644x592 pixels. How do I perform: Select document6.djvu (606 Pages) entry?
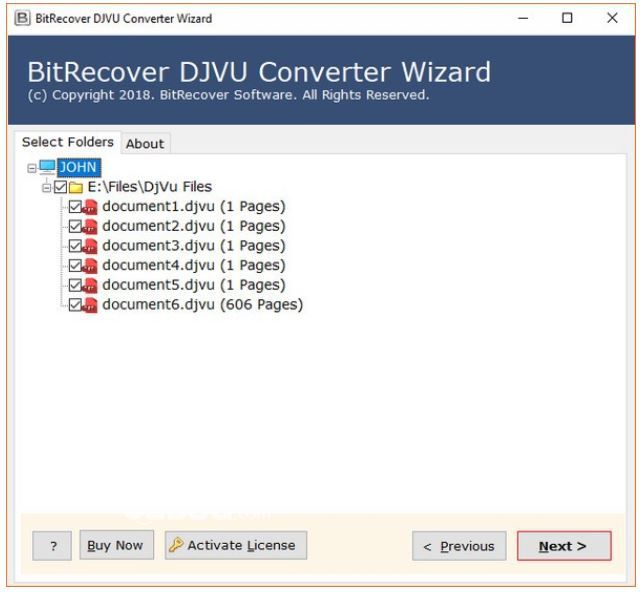pyautogui.click(x=202, y=304)
